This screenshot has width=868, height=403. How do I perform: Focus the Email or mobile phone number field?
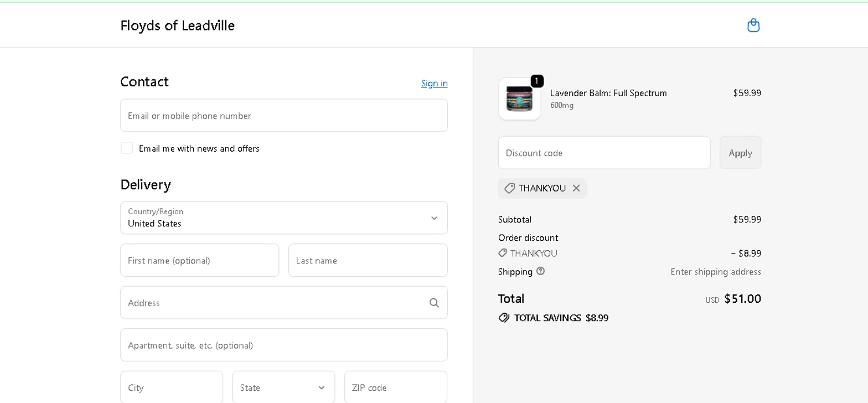point(284,115)
